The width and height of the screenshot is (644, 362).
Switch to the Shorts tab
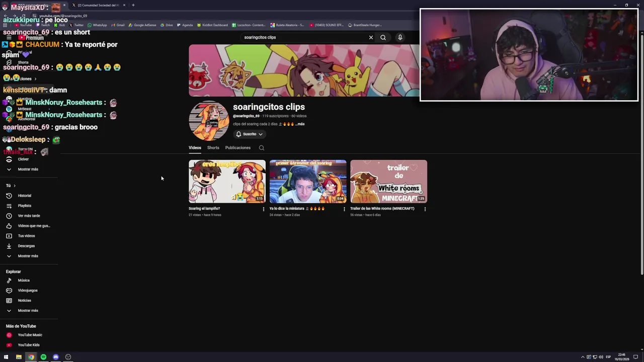click(x=213, y=148)
